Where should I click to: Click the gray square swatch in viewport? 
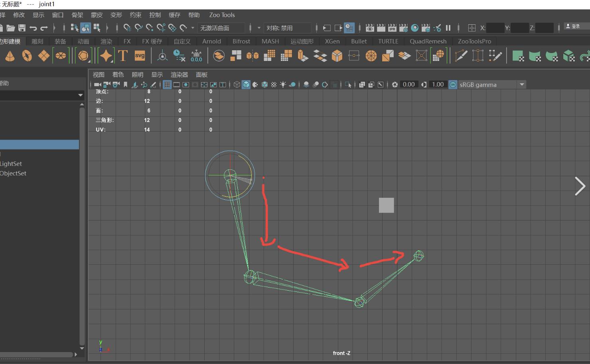[x=386, y=205]
